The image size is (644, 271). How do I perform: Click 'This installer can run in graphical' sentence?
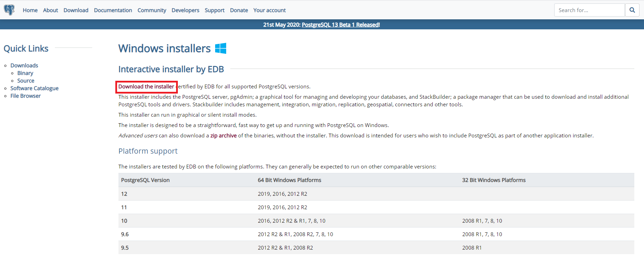(x=188, y=115)
